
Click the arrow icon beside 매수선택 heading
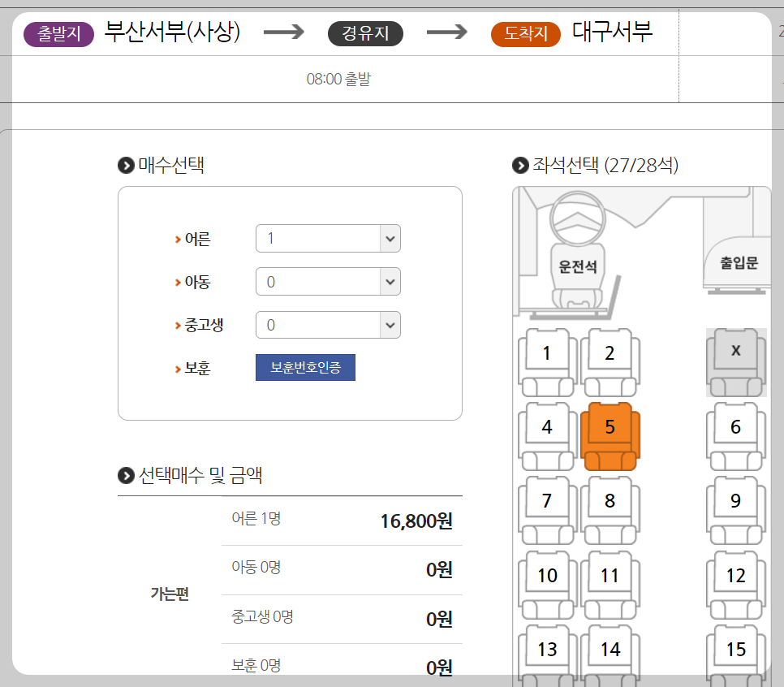tap(124, 165)
